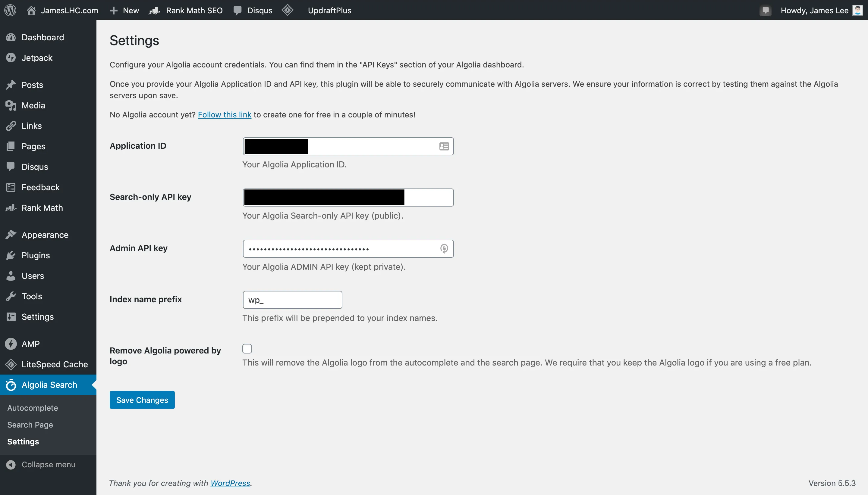The width and height of the screenshot is (868, 495).
Task: Click the Pages icon in sidebar
Action: coord(11,146)
